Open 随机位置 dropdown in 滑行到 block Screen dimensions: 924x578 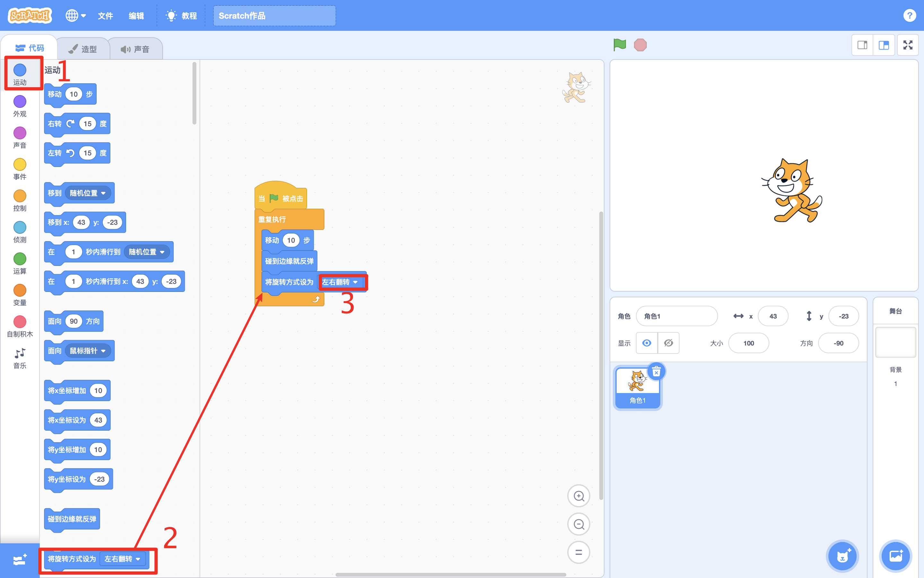(147, 252)
